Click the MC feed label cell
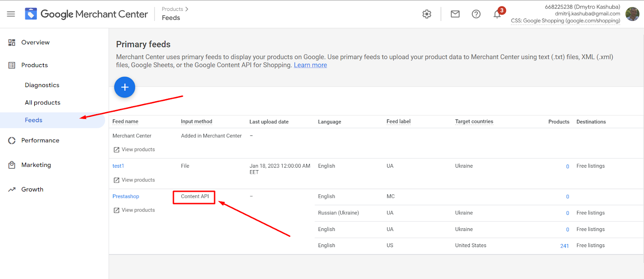Viewport: 644px width, 279px height. pyautogui.click(x=390, y=196)
